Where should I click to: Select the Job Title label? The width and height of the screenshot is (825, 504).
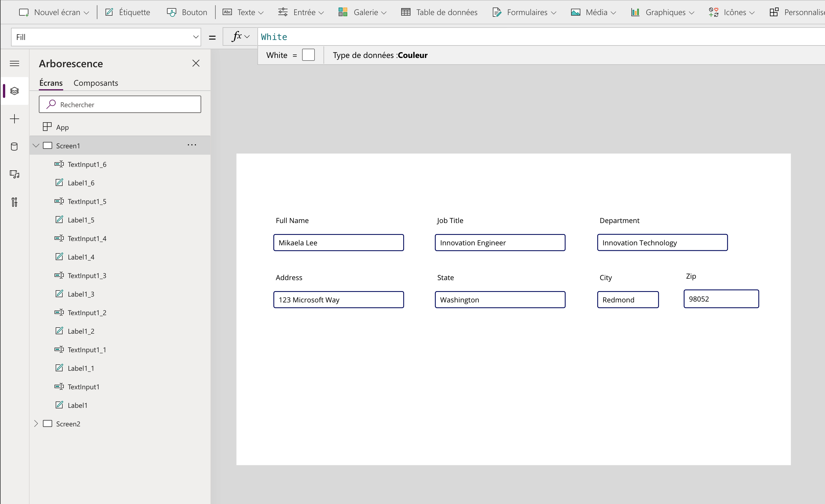click(450, 220)
